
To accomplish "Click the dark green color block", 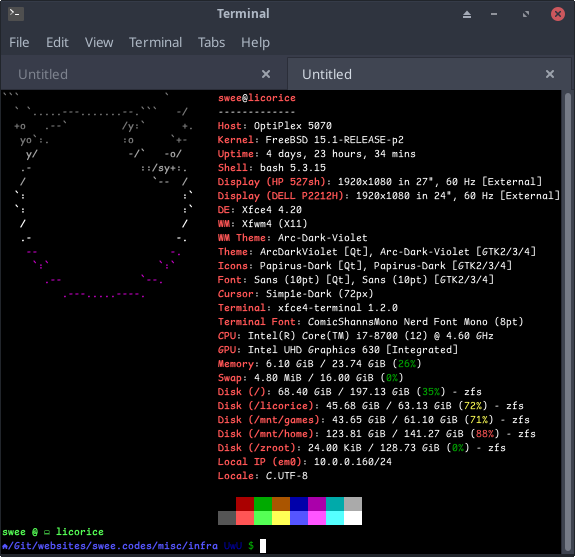I will pos(263,504).
